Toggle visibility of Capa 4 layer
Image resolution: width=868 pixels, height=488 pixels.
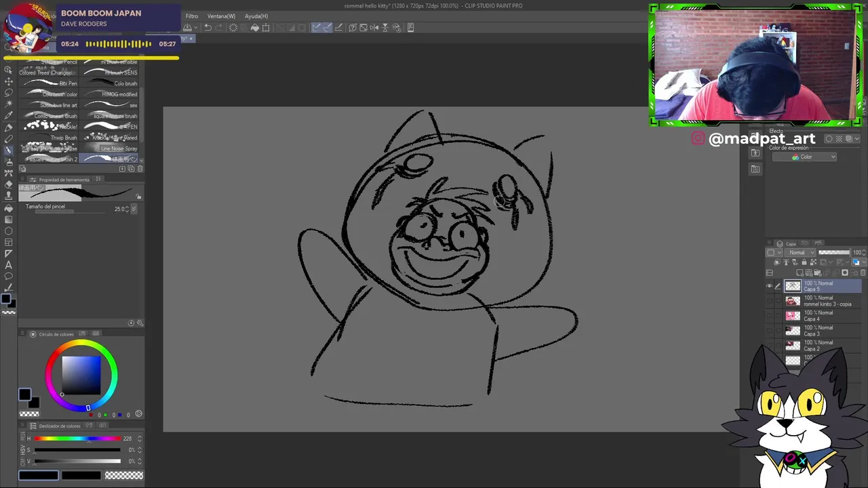pyautogui.click(x=770, y=316)
